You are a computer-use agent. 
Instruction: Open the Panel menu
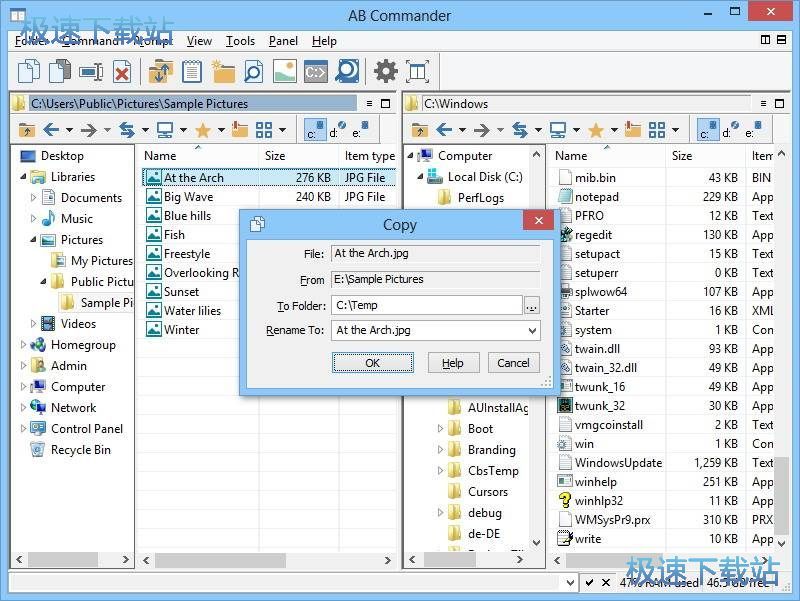[x=283, y=41]
